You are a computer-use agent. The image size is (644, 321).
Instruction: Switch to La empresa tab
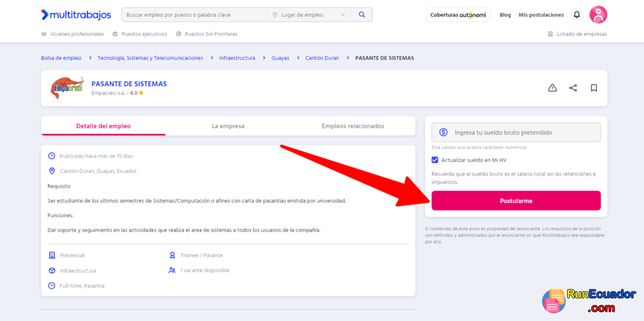[228, 126]
